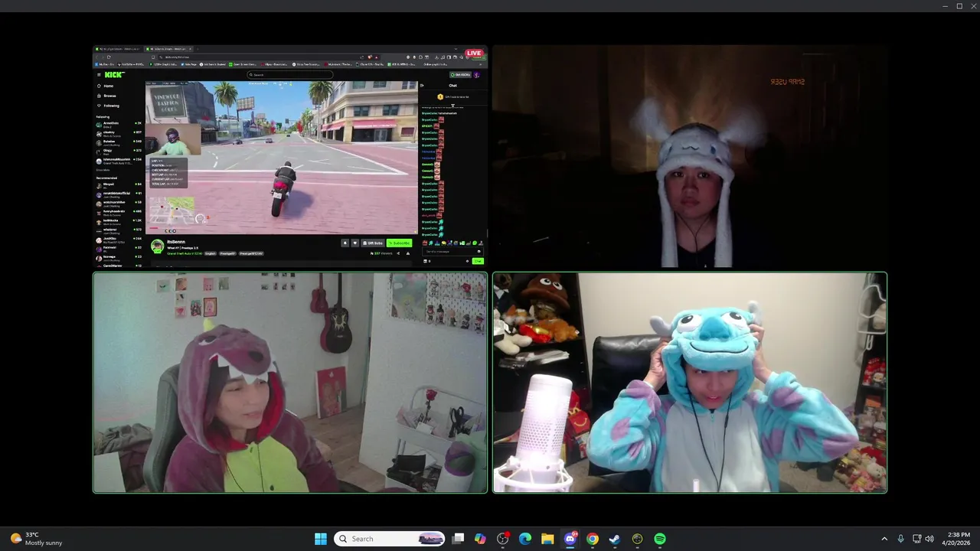This screenshot has width=980, height=551.
Task: Open Task View from the taskbar
Action: coord(458,539)
